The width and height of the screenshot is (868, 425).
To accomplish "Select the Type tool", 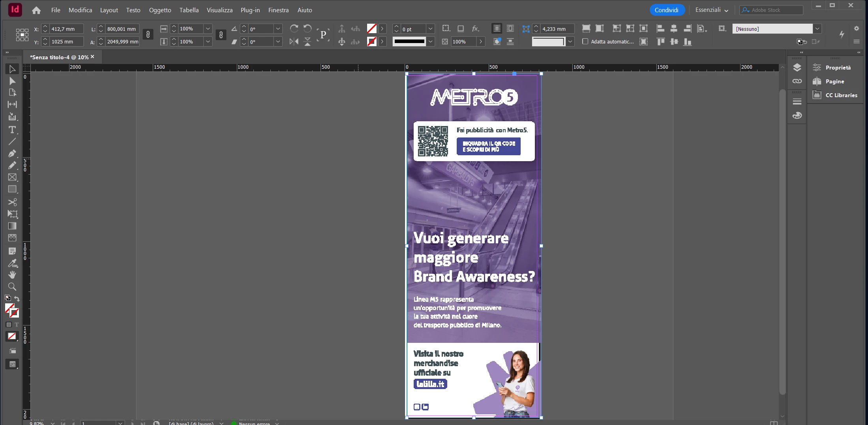I will click(x=12, y=130).
